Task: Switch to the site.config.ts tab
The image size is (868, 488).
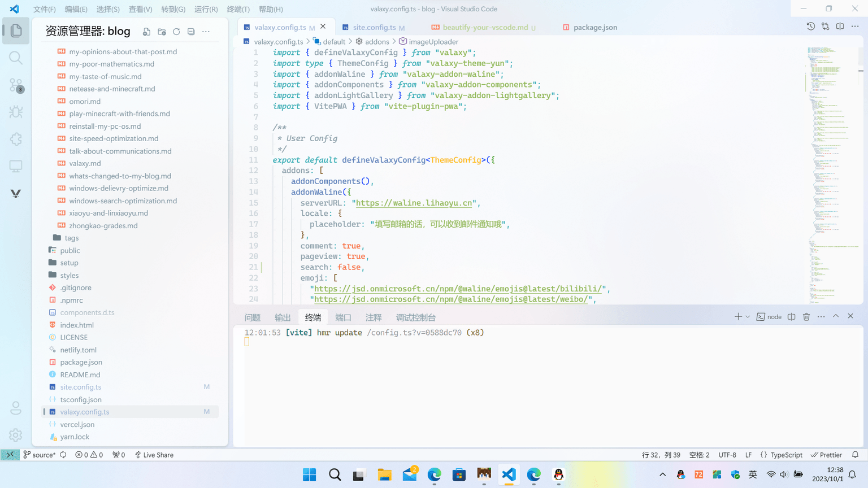Action: (374, 27)
